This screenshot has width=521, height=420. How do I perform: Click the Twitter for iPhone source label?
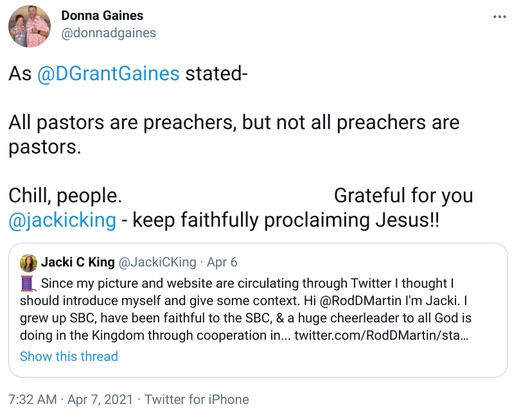tap(197, 399)
